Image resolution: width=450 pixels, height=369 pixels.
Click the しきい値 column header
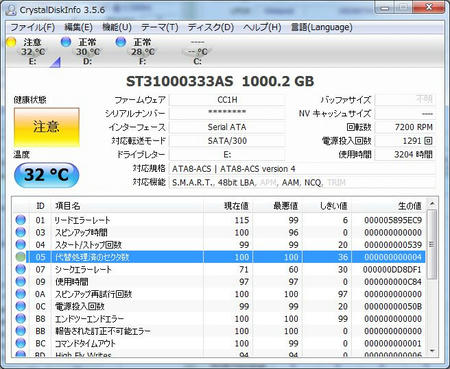point(327,206)
